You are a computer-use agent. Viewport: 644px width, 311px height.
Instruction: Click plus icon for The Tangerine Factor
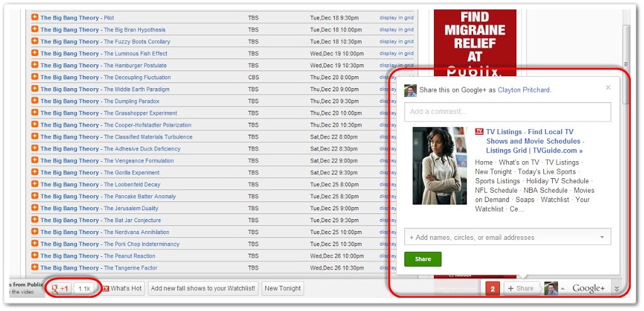click(35, 268)
